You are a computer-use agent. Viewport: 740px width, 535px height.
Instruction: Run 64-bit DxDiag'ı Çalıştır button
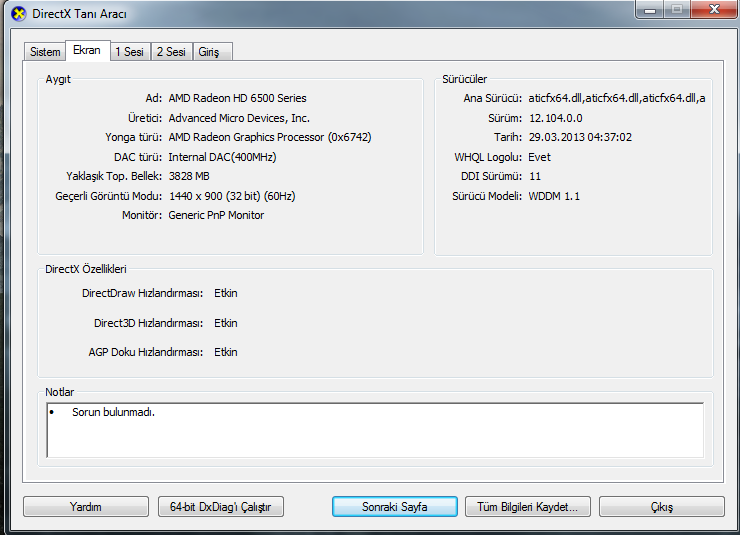pos(221,507)
